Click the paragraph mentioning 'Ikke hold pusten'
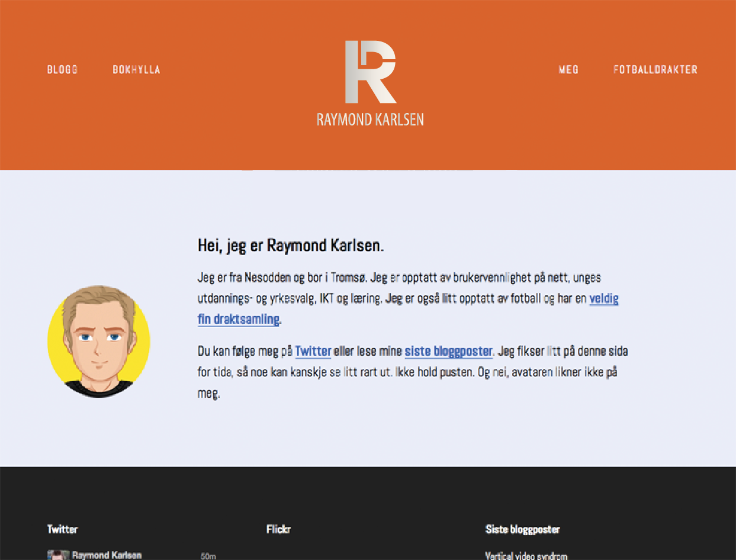The width and height of the screenshot is (736, 560). [409, 372]
